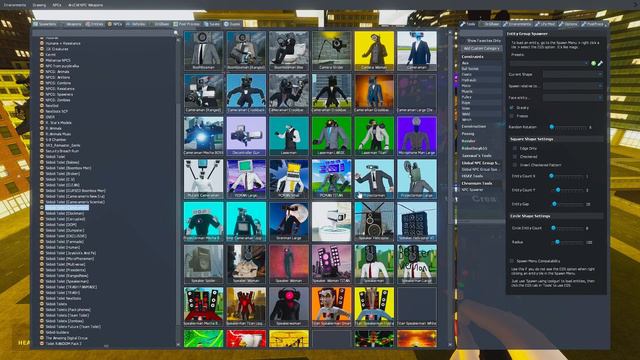Select the Ball Socket tool

pyautogui.click(x=481, y=69)
